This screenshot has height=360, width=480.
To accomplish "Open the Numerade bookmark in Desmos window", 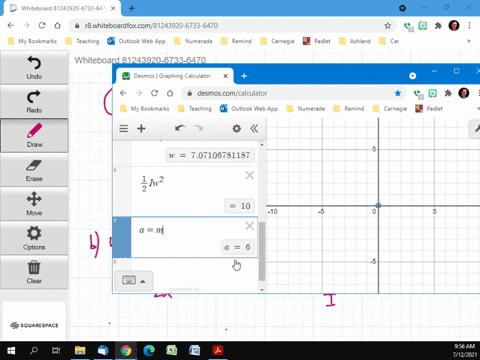I will (x=306, y=109).
